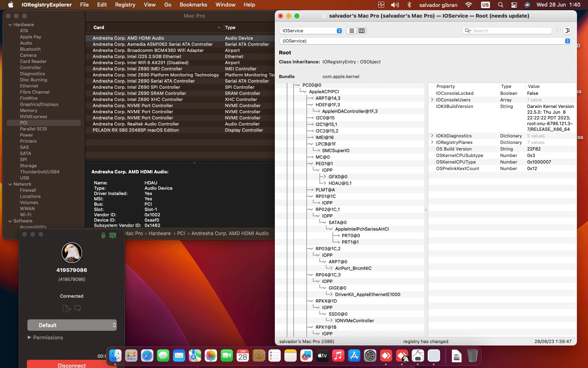The image size is (588, 368).
Task: Select Thunderbolt/USB4 in System Information sidebar
Action: pyautogui.click(x=40, y=172)
